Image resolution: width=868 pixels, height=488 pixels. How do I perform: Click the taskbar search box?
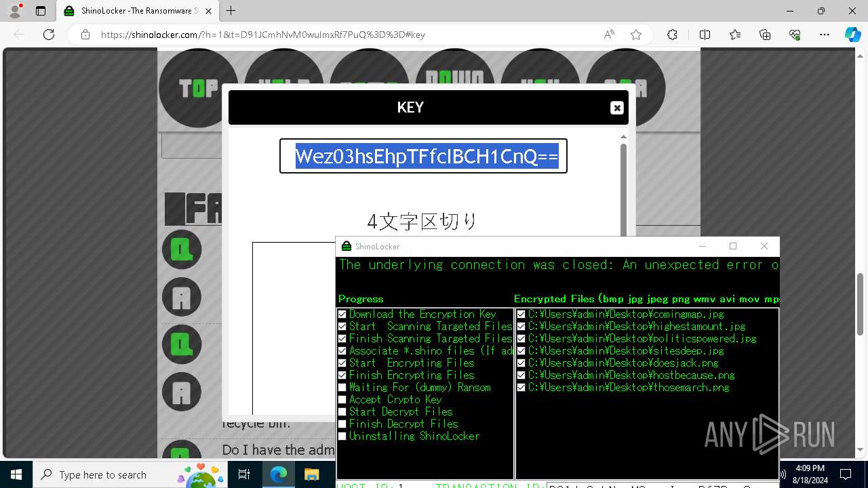pyautogui.click(x=131, y=474)
